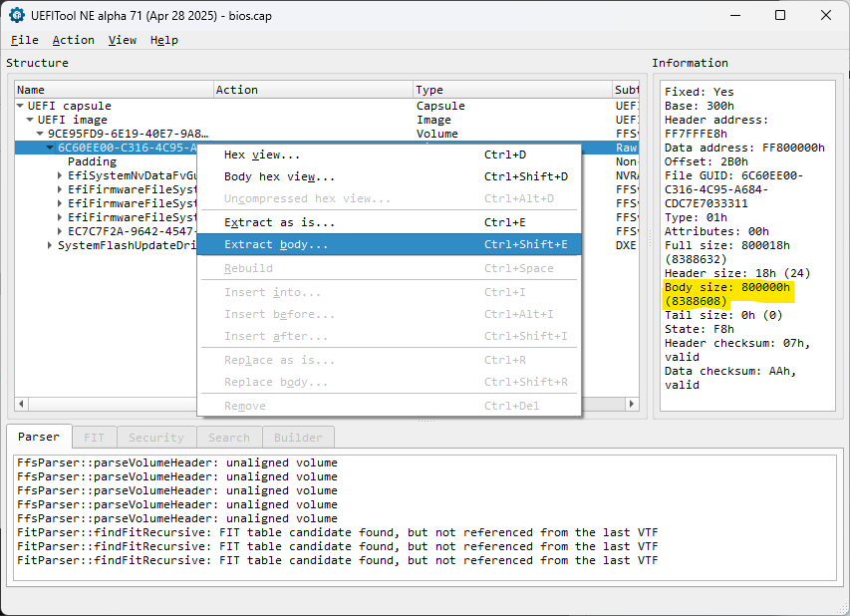This screenshot has width=850, height=616.
Task: Maximize the UEFITool window
Action: (780, 15)
